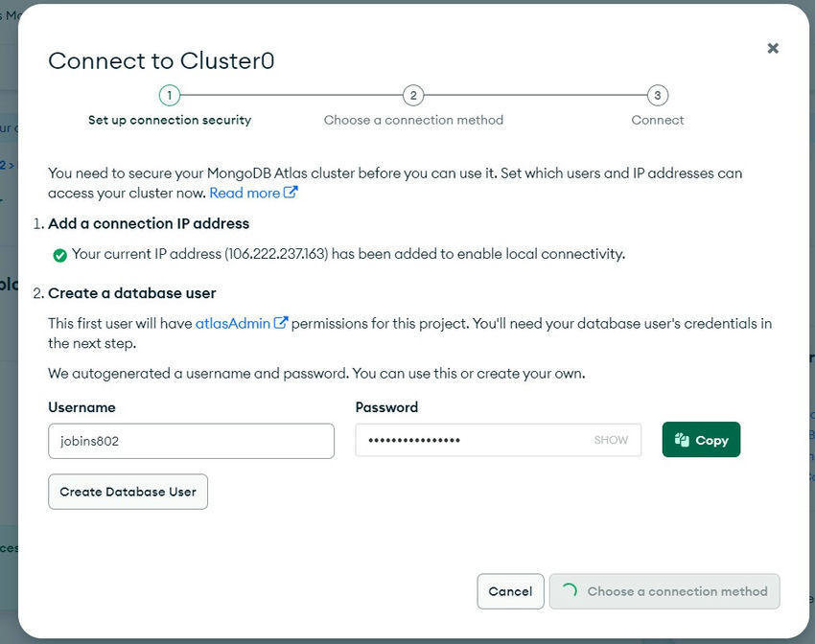Click the clipboard icon in Copy button

683,440
